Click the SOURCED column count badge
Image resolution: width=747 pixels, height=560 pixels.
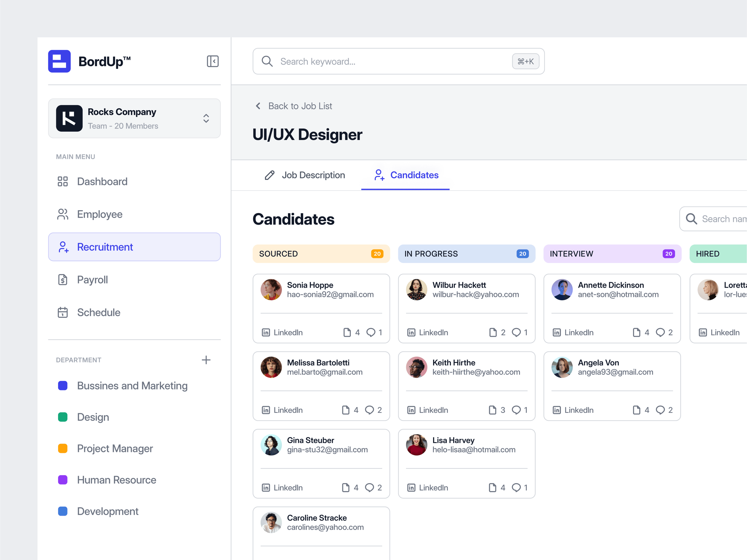tap(377, 254)
